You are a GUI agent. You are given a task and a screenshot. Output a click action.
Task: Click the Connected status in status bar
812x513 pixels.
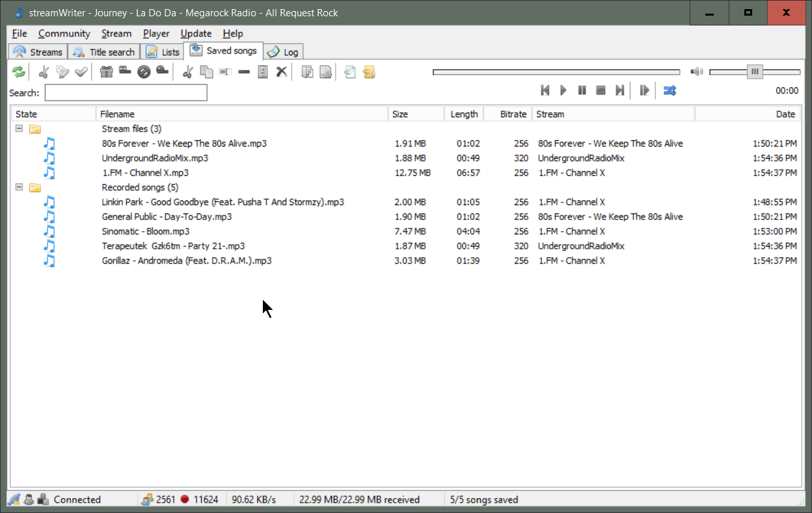[x=77, y=499]
